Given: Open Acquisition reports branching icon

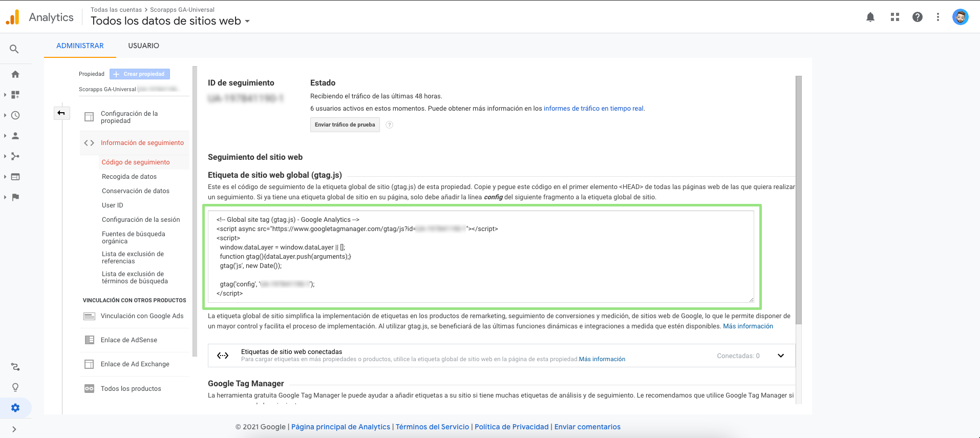Looking at the screenshot, I should pyautogui.click(x=15, y=156).
